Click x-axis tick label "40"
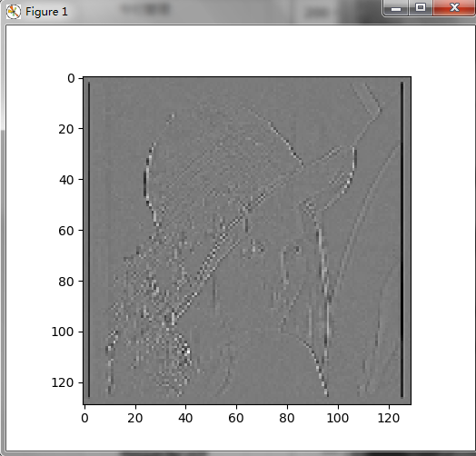The height and width of the screenshot is (456, 476). (185, 419)
